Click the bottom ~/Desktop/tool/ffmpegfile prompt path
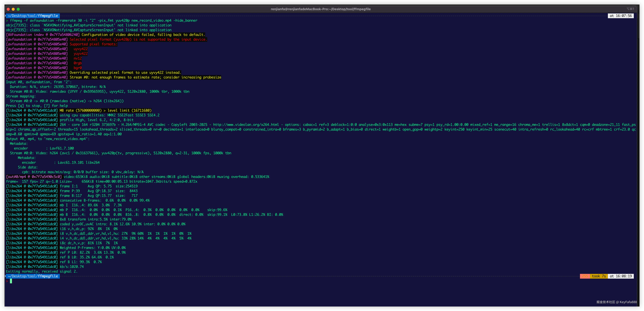 tap(33, 276)
